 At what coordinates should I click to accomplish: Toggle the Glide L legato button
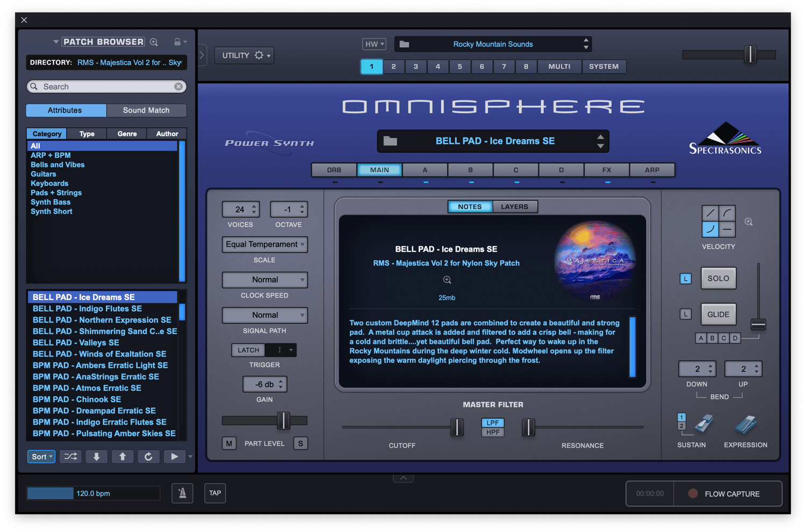[x=686, y=314]
